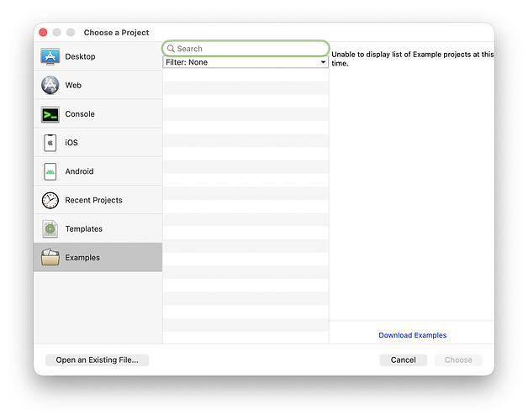528x420 pixels.
Task: Click the unable to display examples message
Action: [412, 59]
